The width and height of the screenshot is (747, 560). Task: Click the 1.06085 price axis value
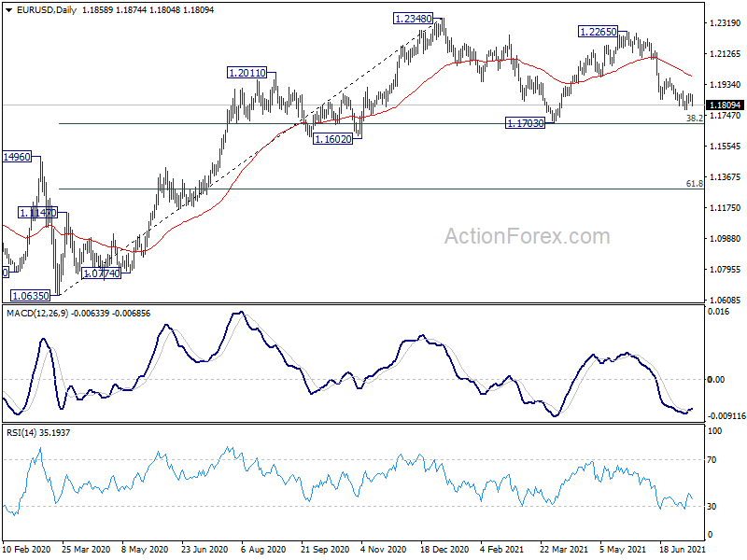pos(726,300)
